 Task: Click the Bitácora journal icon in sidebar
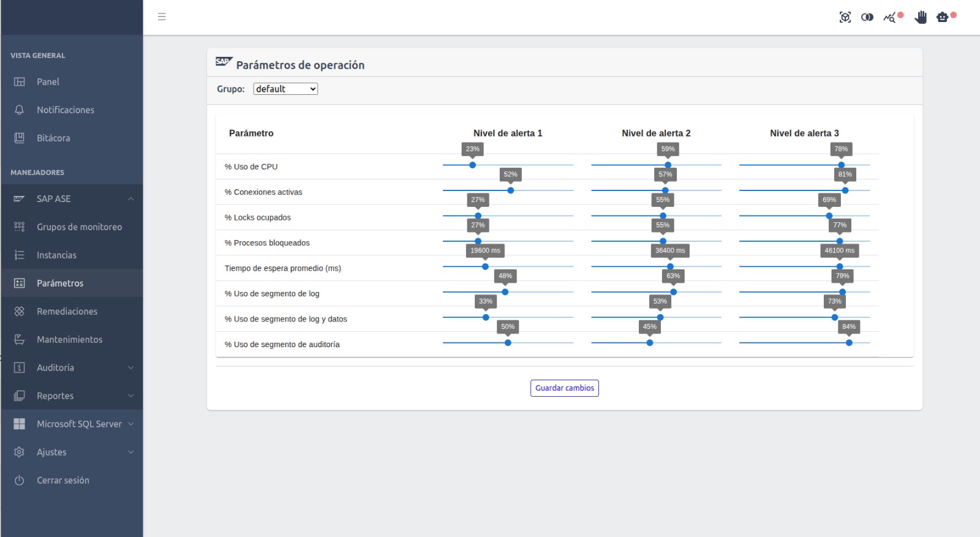point(20,138)
